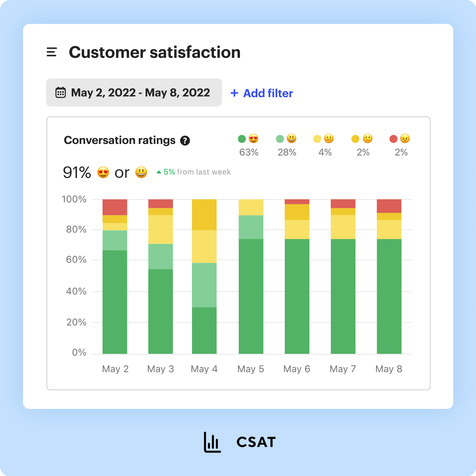The height and width of the screenshot is (476, 476).
Task: Click the calendar icon in date filter
Action: 60,92
